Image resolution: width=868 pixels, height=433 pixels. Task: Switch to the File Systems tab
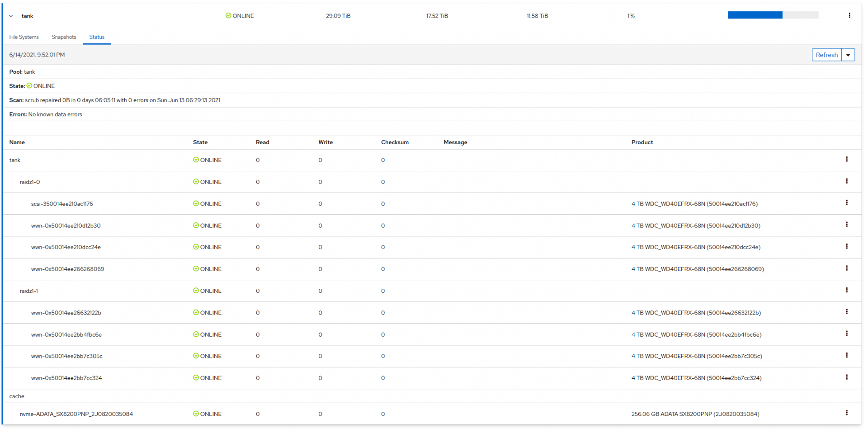pyautogui.click(x=24, y=37)
